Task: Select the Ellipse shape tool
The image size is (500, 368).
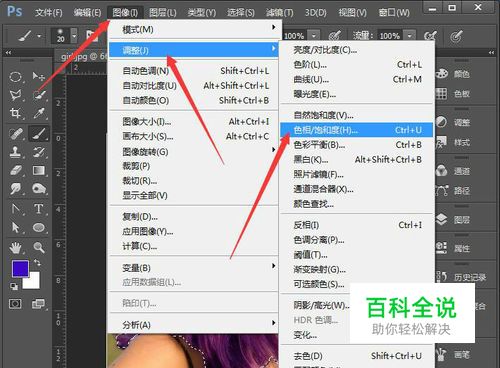Action: [x=39, y=228]
